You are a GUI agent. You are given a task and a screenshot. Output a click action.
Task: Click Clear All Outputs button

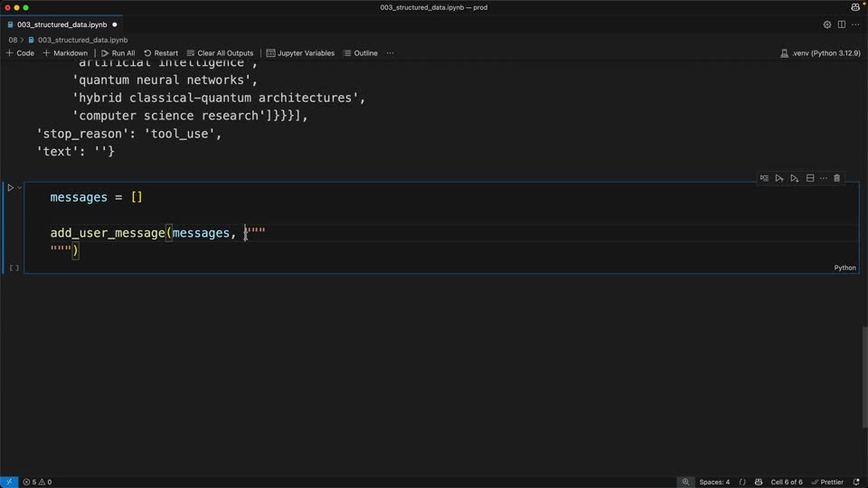pos(220,53)
